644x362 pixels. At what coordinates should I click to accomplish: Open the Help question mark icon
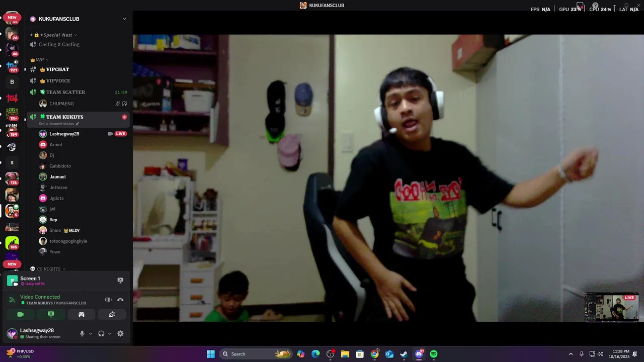coord(595,6)
